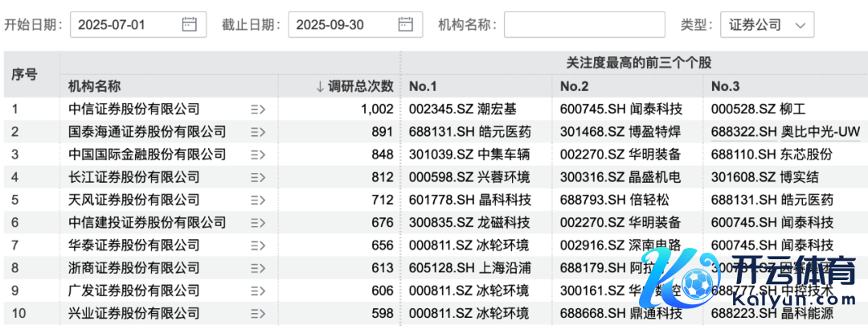This screenshot has width=868, height=326.
Task: Click detail icon beside 兴业证券股份有限公司
Action: (258, 312)
